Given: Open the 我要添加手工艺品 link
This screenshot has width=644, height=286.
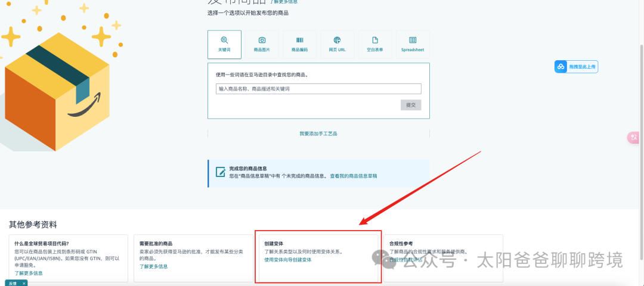Looking at the screenshot, I should click(318, 134).
